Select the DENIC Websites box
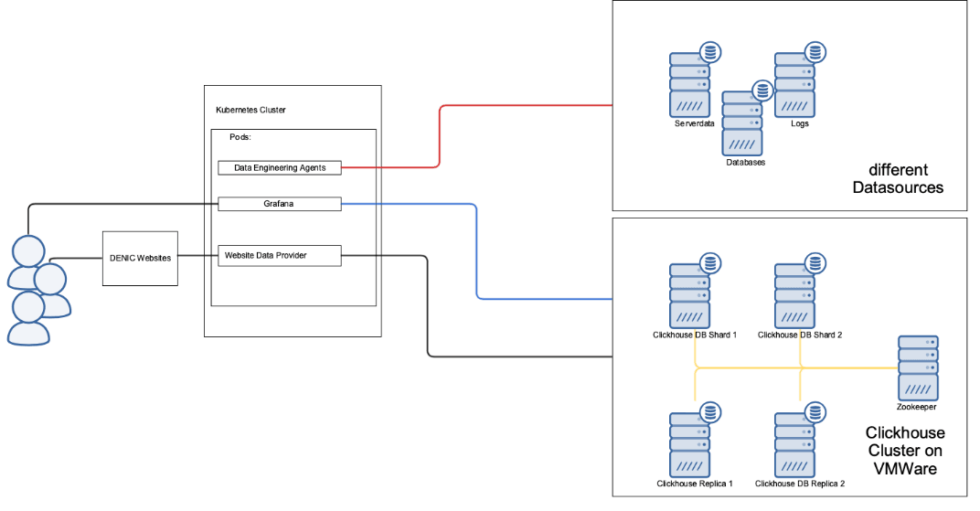Screen dimensions: 980x511 pyautogui.click(x=140, y=258)
